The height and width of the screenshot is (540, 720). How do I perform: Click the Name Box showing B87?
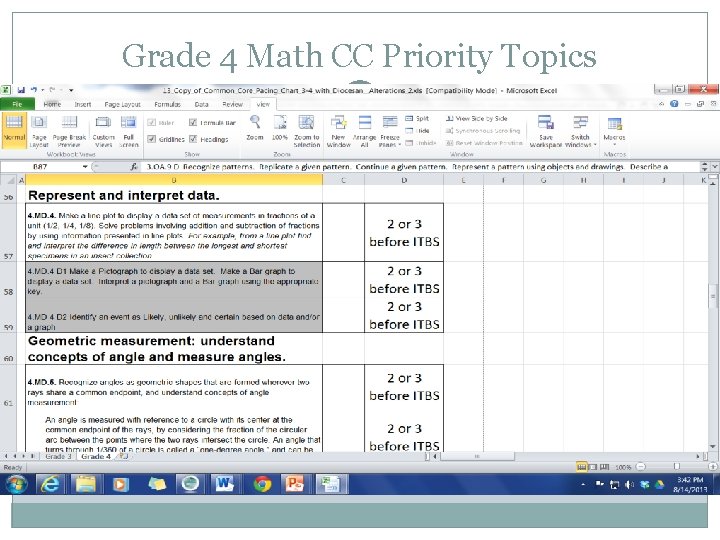click(40, 167)
